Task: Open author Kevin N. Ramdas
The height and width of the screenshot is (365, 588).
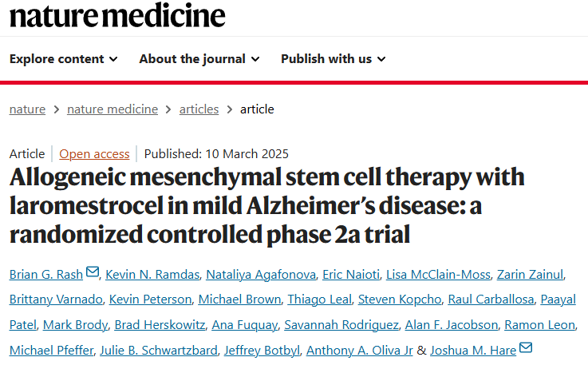Action: click(x=151, y=275)
